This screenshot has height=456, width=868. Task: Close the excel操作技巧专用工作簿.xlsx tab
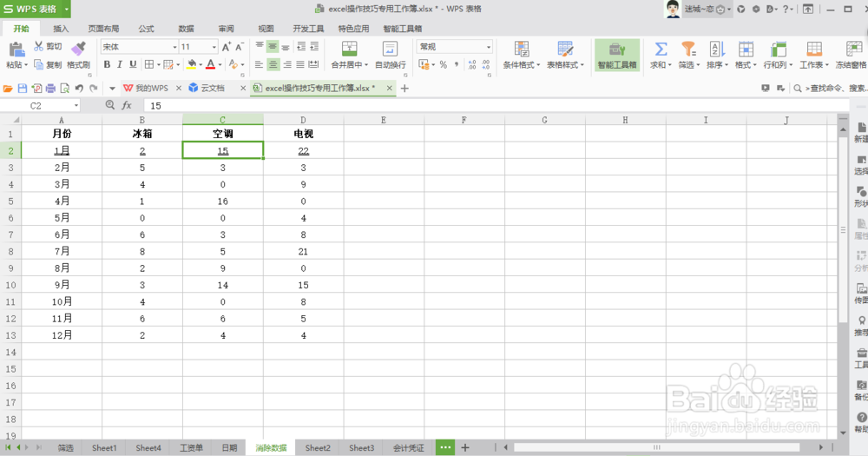(x=389, y=88)
